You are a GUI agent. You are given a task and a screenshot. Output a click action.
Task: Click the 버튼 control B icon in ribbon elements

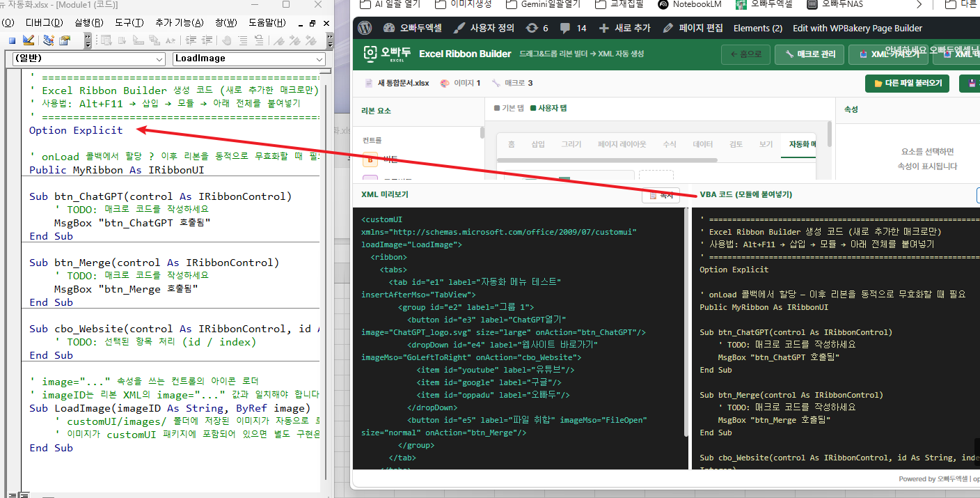(370, 159)
